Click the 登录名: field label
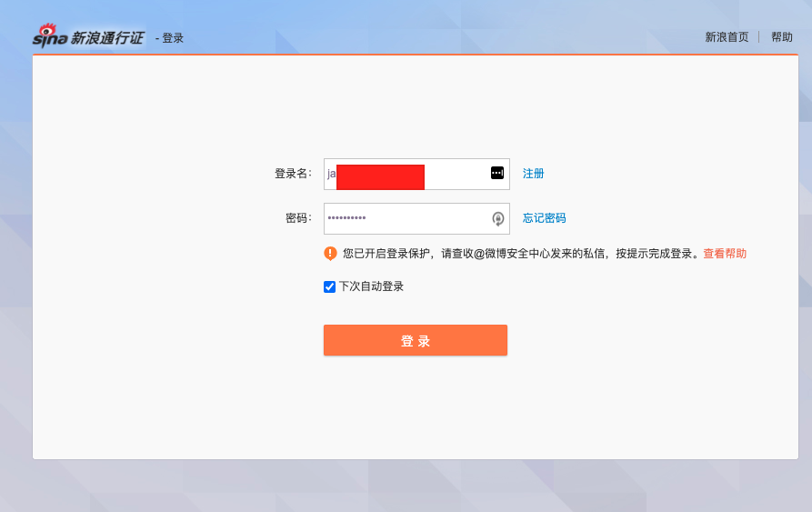The image size is (812, 512). (x=293, y=174)
